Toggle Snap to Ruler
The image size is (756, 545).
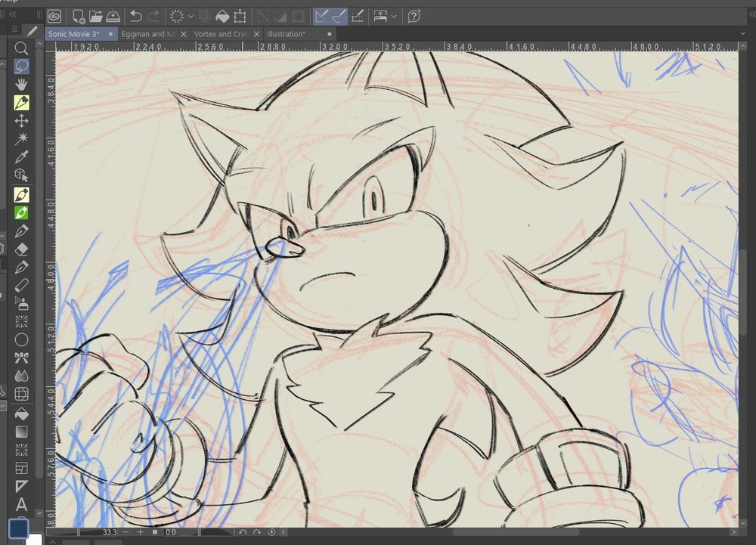321,17
